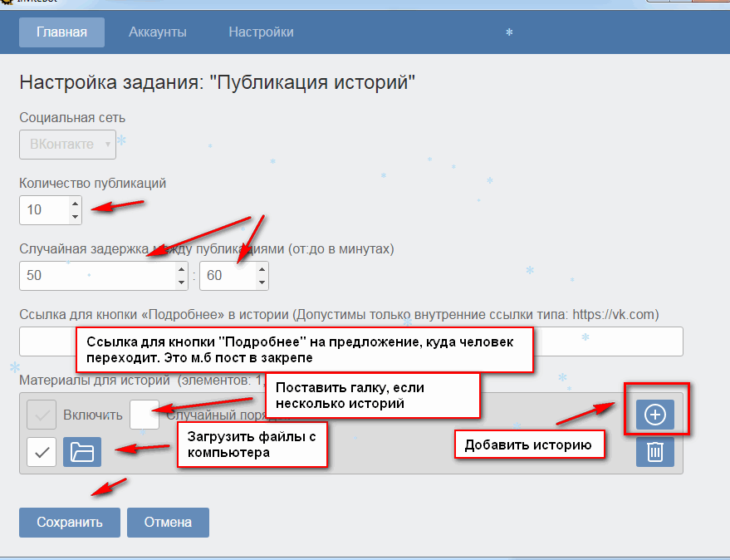Toggle the checked story item checkbox
Viewport: 730px width, 560px height.
tap(42, 452)
